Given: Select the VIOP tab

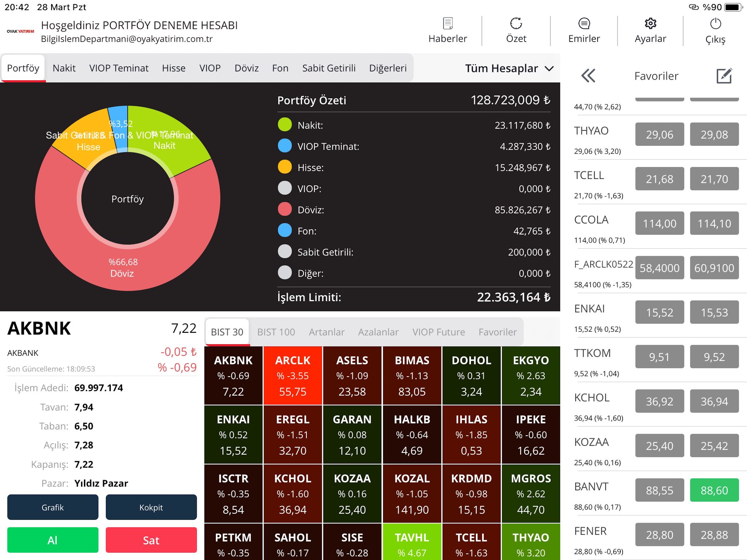Looking at the screenshot, I should tap(210, 68).
